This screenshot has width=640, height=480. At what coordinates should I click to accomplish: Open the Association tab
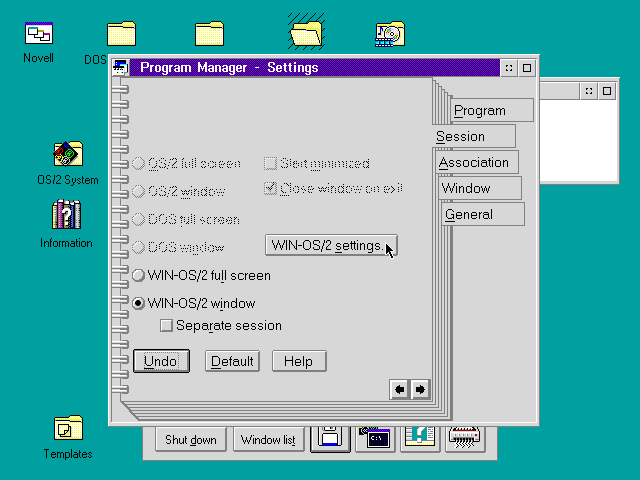pos(477,162)
